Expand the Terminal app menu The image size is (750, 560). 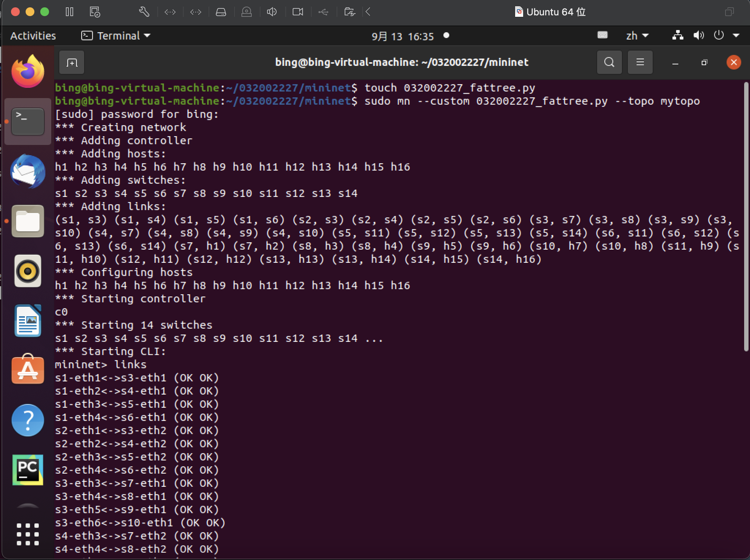click(x=116, y=36)
